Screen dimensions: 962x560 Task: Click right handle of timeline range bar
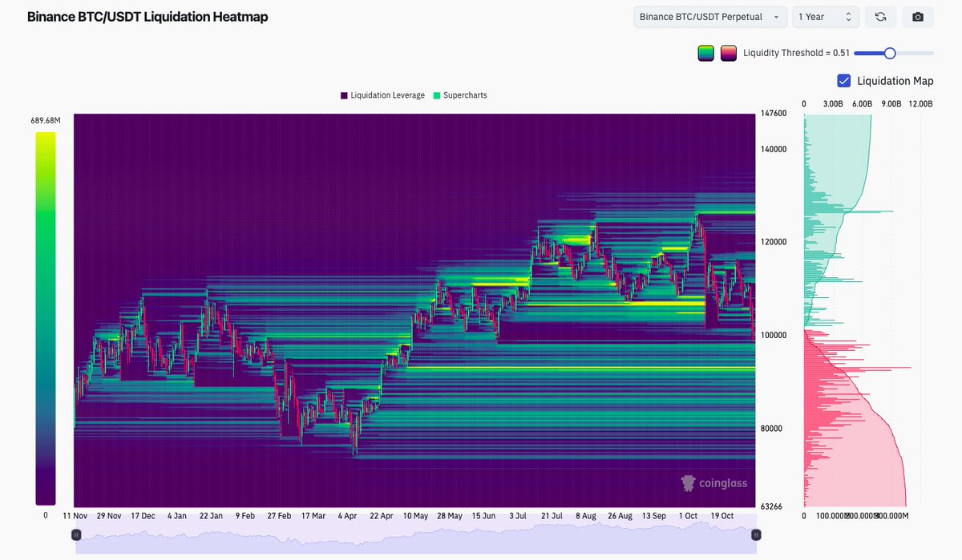click(x=755, y=534)
